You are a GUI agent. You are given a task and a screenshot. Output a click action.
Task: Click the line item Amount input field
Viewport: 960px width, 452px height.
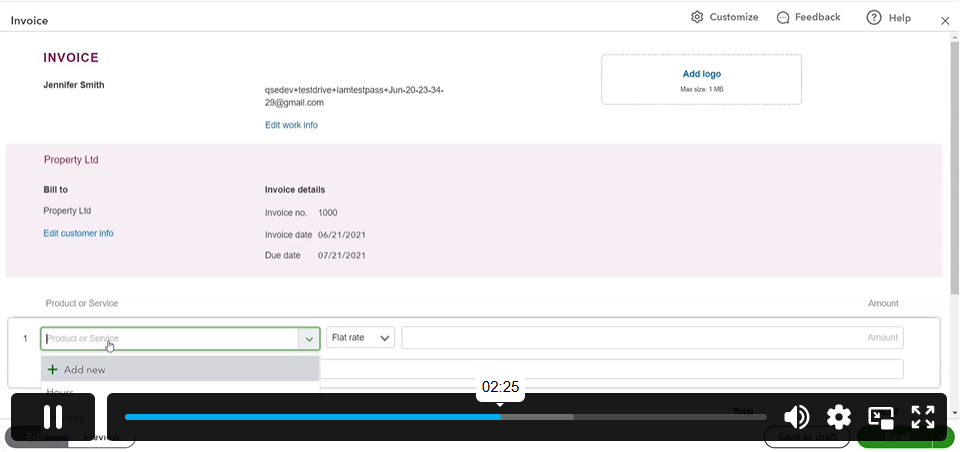tap(652, 338)
